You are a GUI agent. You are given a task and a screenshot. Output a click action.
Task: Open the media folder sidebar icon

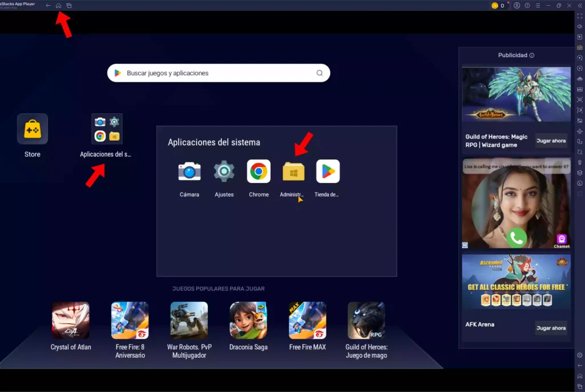580,121
